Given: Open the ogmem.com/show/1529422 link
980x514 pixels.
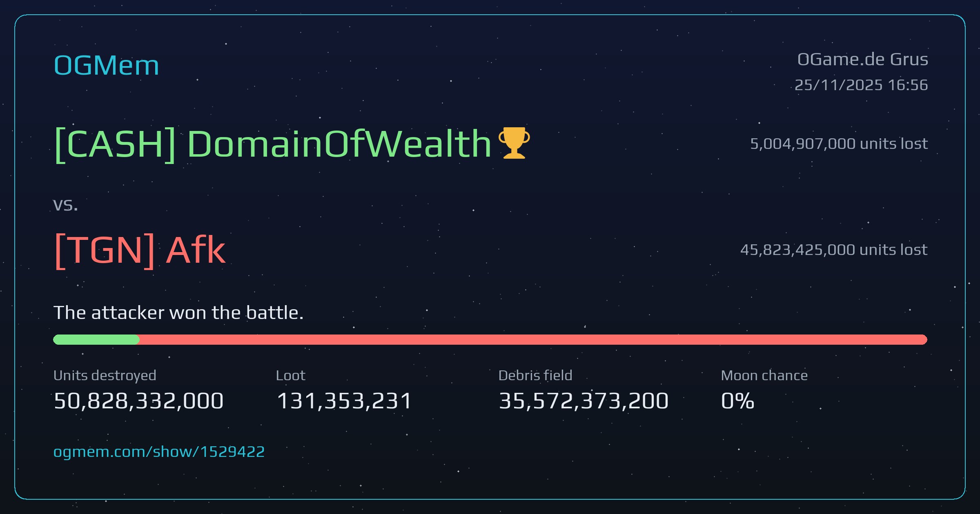Looking at the screenshot, I should pyautogui.click(x=159, y=452).
